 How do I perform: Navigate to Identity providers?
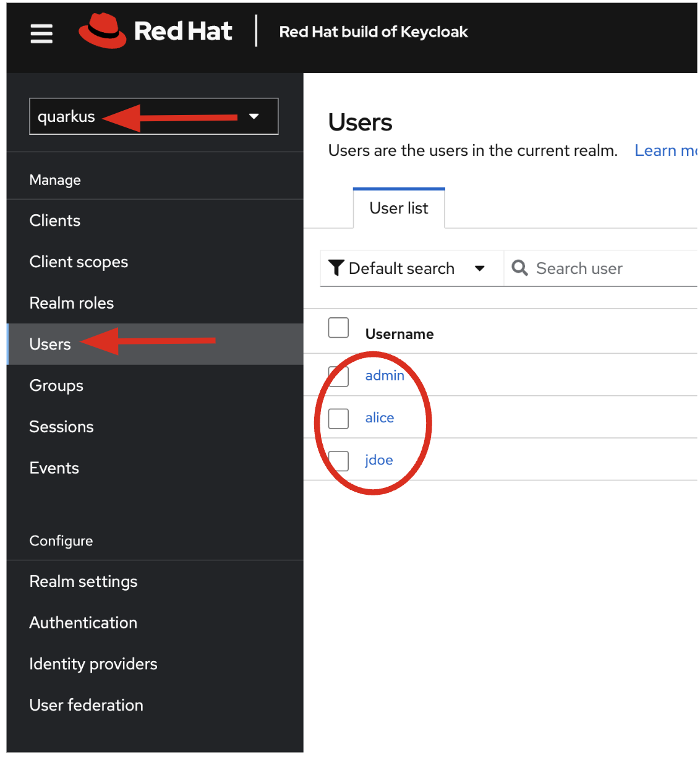pos(93,664)
